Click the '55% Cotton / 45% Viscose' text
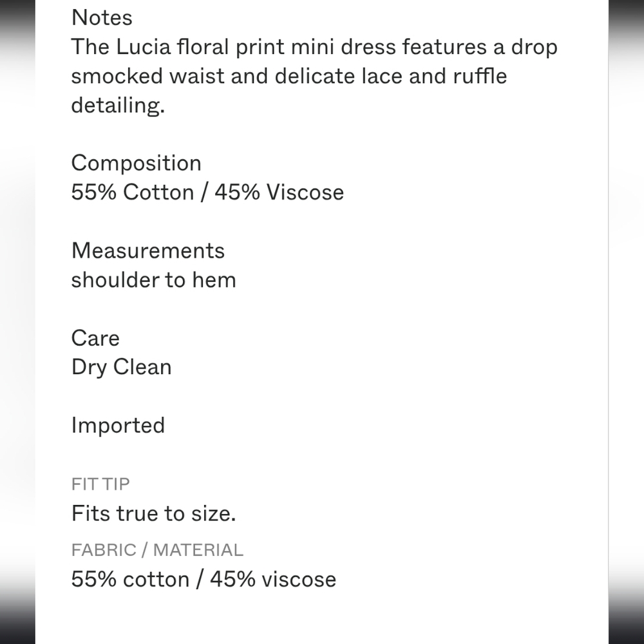This screenshot has height=644, width=644. [x=207, y=192]
